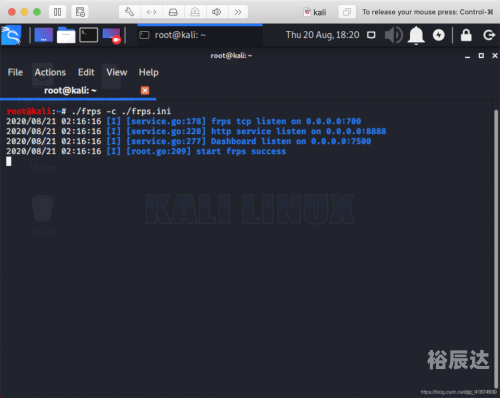Toggle the VM sound device icon
The width and height of the screenshot is (500, 398).
(217, 12)
